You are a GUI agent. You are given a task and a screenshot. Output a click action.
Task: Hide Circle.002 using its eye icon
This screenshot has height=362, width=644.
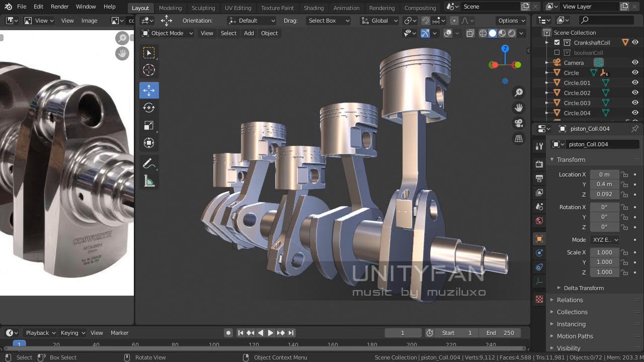pos(635,93)
